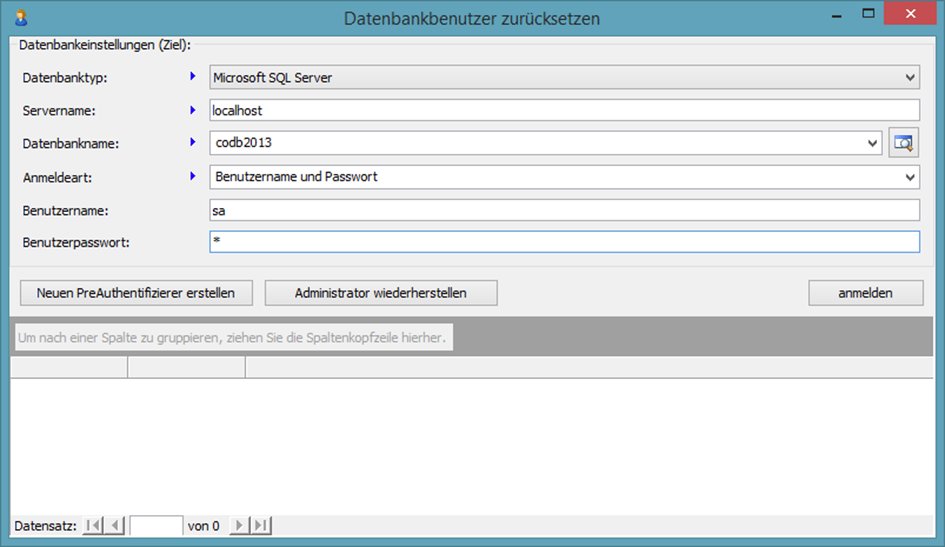Click the grouping hint panel above the grid
Viewport: 945px width, 547px height.
pyautogui.click(x=232, y=338)
